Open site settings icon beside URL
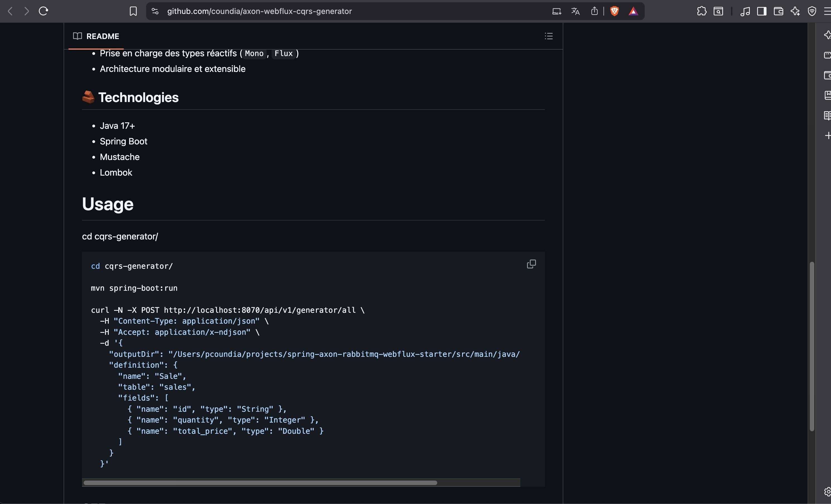Screen dimensions: 831x504 (x=155, y=11)
